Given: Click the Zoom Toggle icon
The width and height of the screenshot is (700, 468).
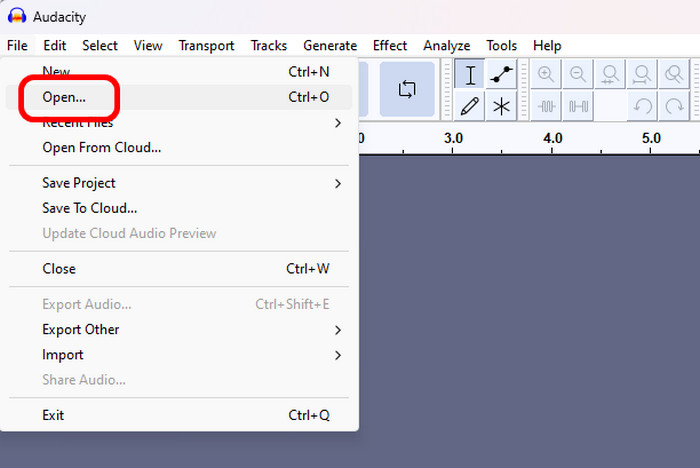Looking at the screenshot, I should click(x=674, y=74).
